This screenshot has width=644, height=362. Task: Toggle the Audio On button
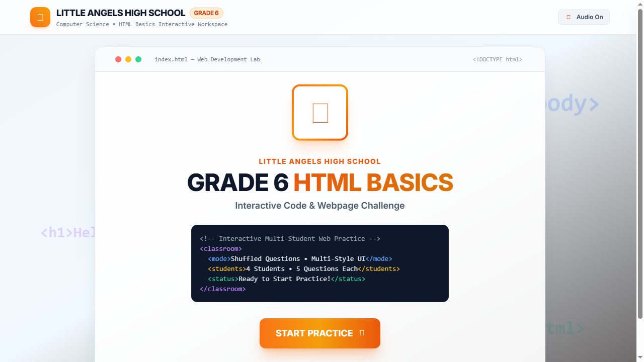(x=584, y=17)
